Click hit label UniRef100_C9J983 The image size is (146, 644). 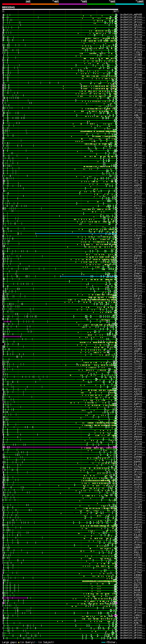click(131, 110)
